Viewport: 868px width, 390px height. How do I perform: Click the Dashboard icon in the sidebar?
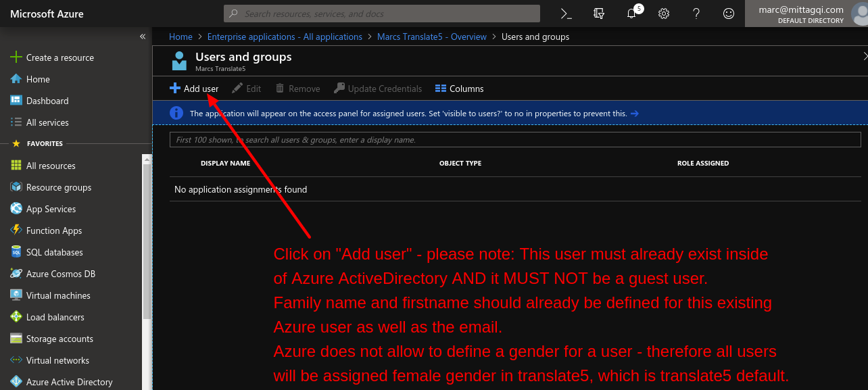coord(16,101)
